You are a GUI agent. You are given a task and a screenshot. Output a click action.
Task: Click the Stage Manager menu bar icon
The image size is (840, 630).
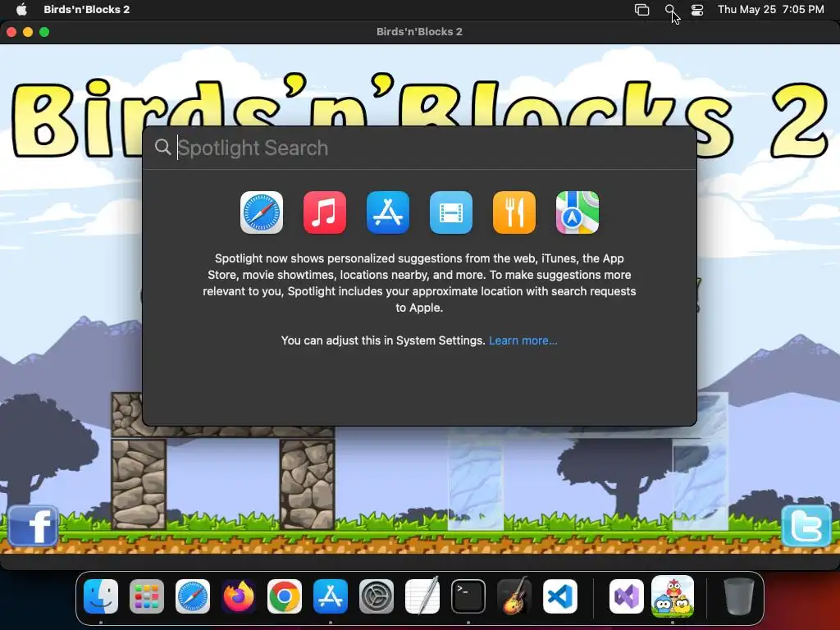(x=641, y=10)
